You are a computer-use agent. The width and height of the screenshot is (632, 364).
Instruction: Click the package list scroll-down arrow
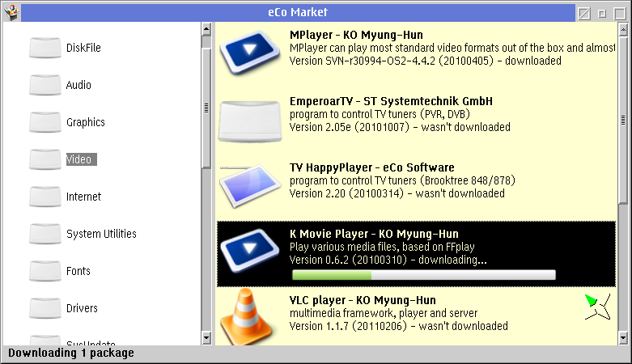623,338
